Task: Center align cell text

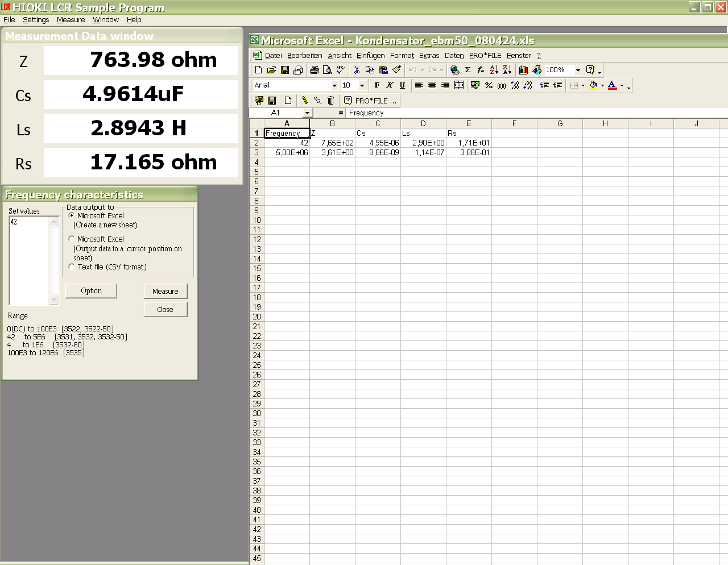Action: pyautogui.click(x=432, y=85)
